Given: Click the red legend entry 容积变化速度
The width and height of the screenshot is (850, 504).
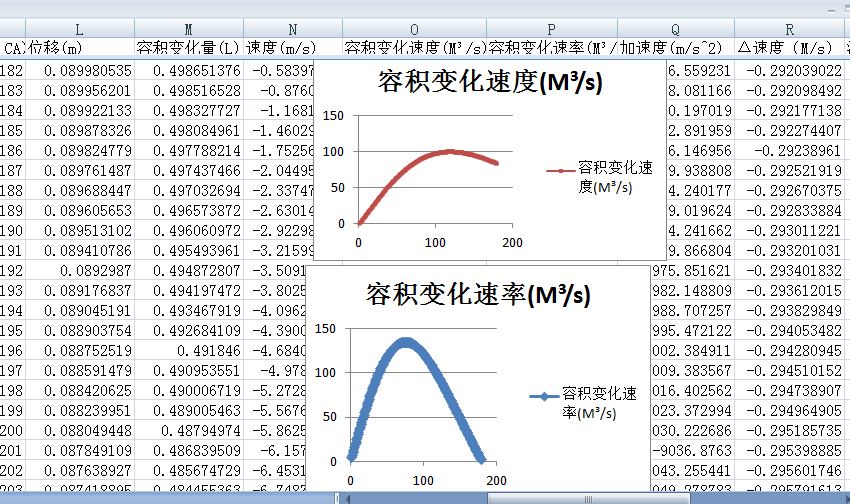Looking at the screenshot, I should coord(600,177).
